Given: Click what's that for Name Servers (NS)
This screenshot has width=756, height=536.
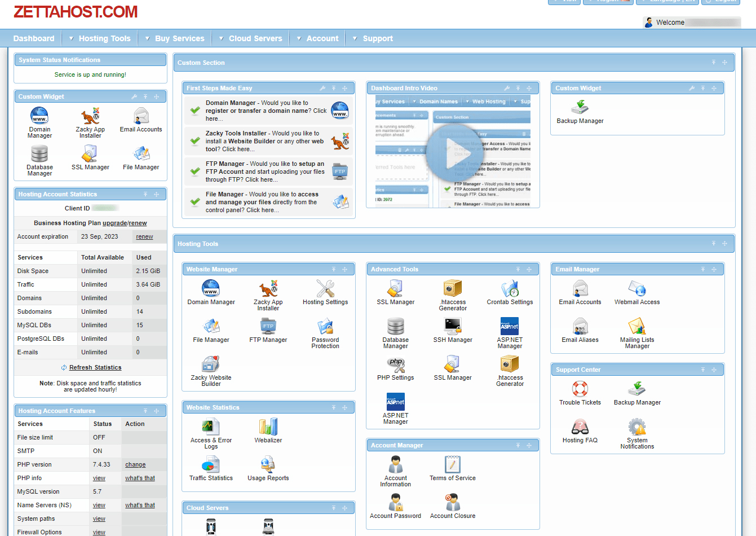Looking at the screenshot, I should click(x=140, y=506).
